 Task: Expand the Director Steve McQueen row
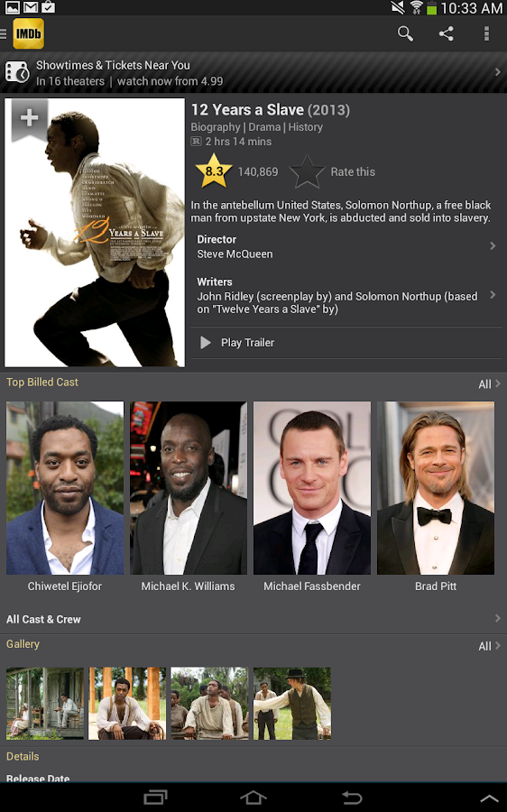point(346,246)
